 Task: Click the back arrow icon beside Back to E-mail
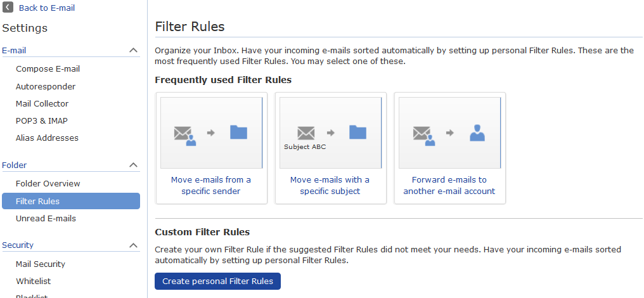8,8
